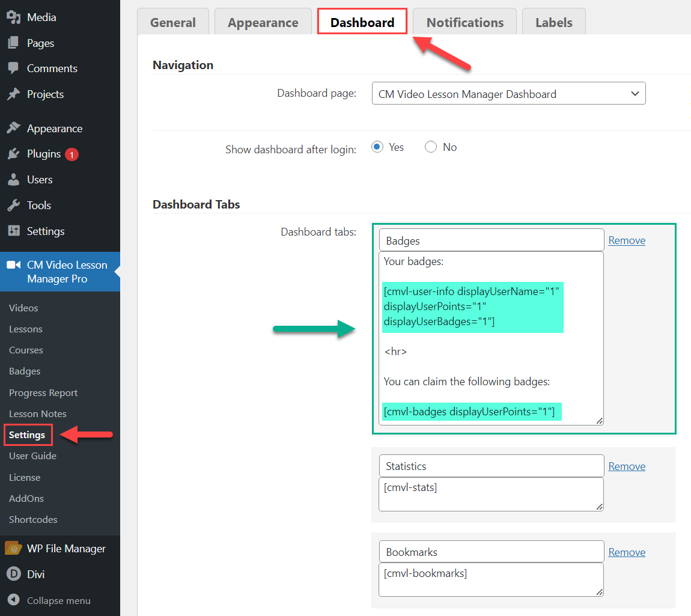The width and height of the screenshot is (691, 616).
Task: Remove the Badges dashboard tab
Action: 627,240
